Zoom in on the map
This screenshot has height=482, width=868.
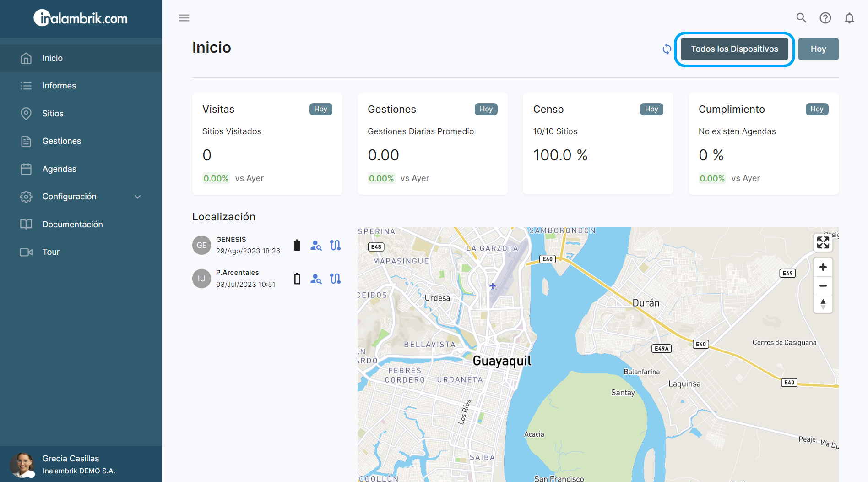823,267
